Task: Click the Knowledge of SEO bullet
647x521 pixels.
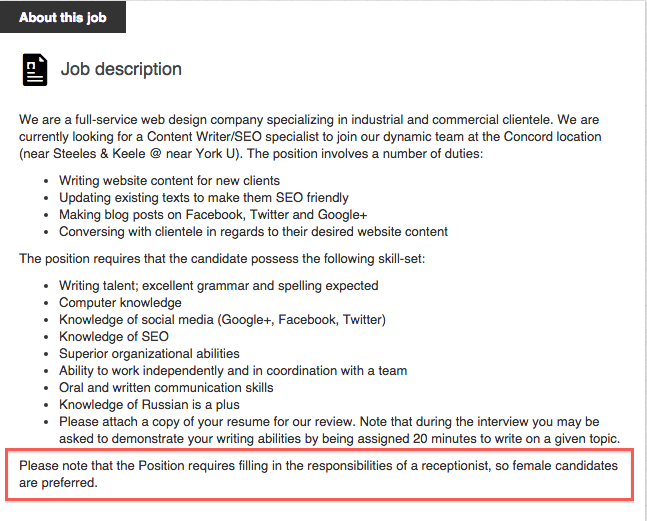Action: pyautogui.click(x=114, y=336)
